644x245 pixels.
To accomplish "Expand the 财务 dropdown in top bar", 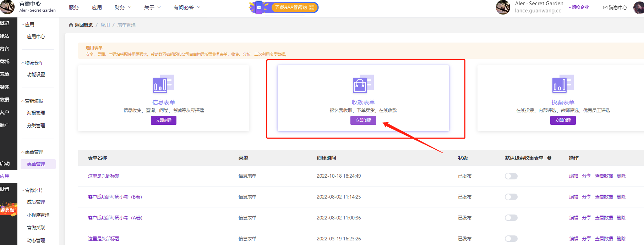I will (123, 7).
